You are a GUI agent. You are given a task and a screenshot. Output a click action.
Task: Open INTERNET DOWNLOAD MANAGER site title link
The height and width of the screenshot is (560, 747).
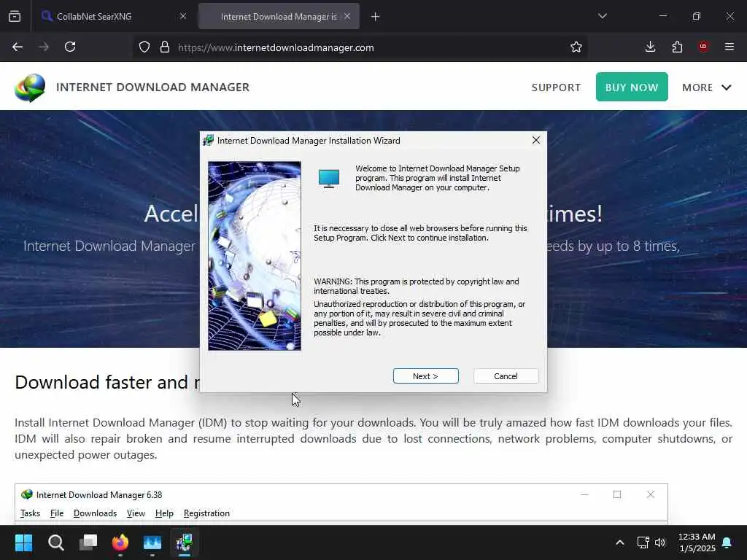153,87
